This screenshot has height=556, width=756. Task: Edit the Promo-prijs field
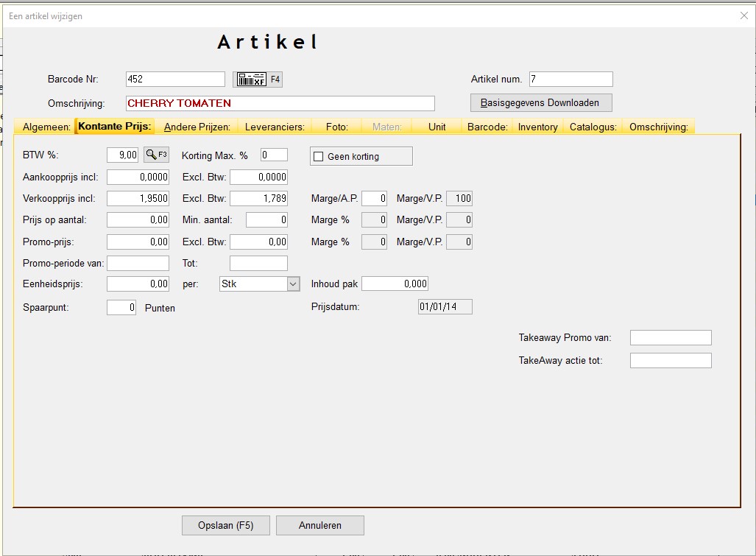(x=138, y=242)
